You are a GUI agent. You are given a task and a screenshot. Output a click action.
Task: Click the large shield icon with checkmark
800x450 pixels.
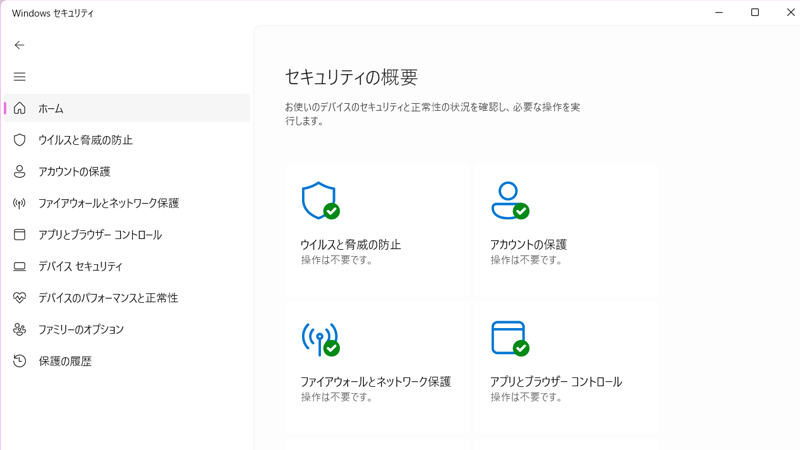pos(320,201)
